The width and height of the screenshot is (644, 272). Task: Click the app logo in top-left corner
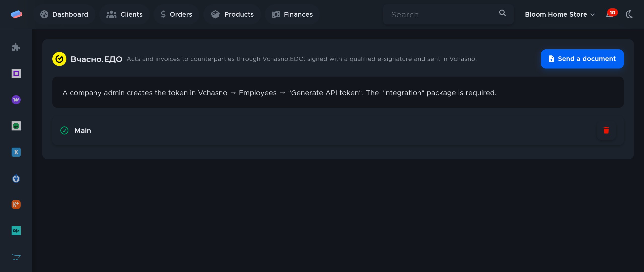click(x=17, y=14)
